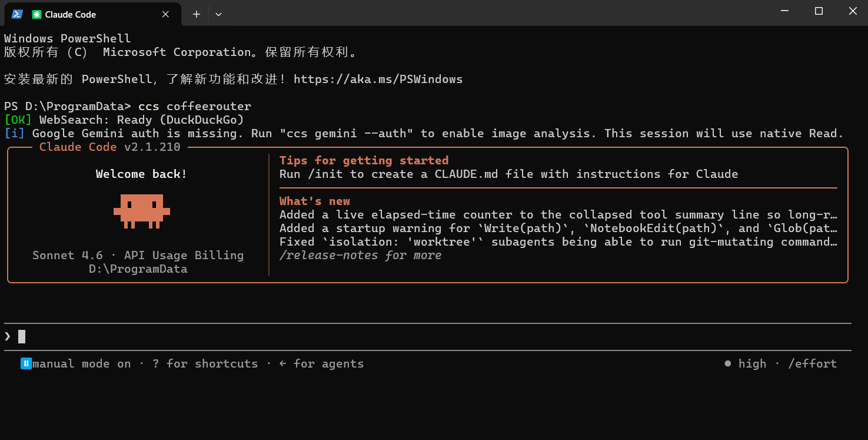Maximize the terminal window
The image size is (868, 440).
pos(819,11)
